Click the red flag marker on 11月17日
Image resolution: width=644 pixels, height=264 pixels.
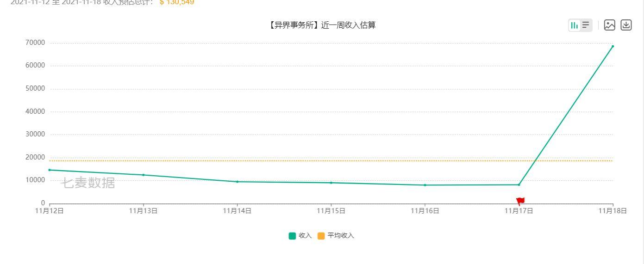click(x=520, y=201)
